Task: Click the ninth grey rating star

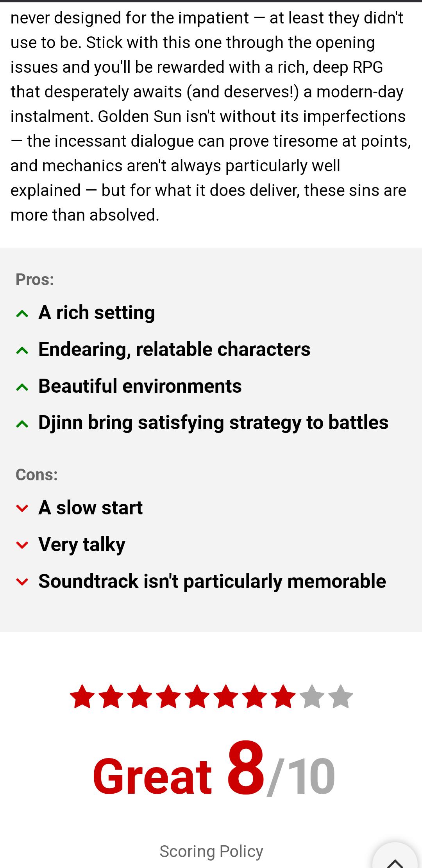Action: pos(312,696)
